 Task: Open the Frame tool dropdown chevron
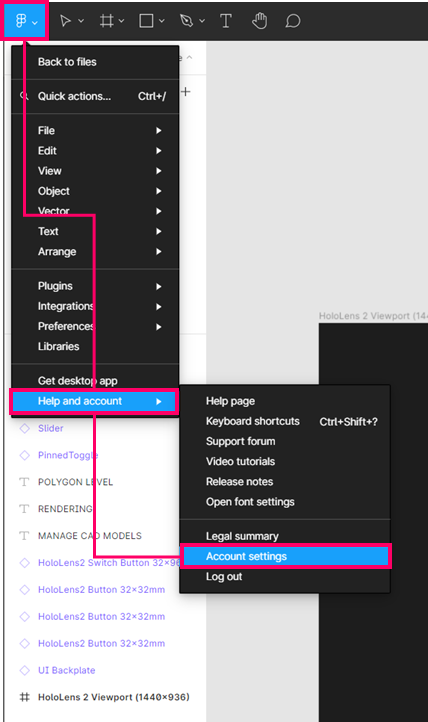121,21
